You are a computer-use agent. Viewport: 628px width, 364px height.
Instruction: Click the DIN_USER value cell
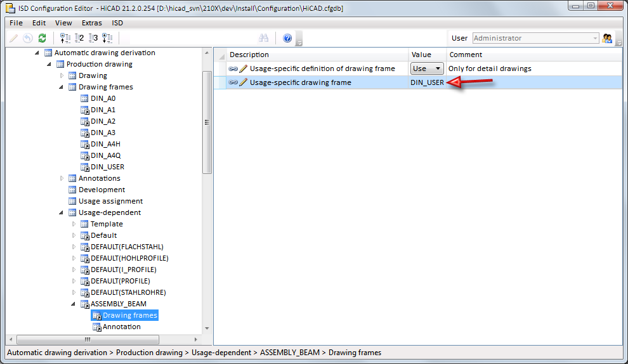tap(427, 82)
